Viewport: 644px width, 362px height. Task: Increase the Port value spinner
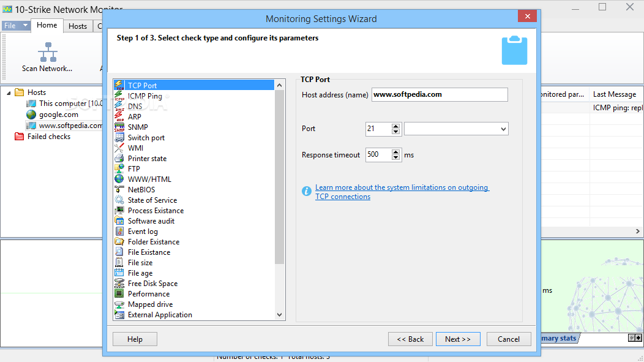point(395,126)
